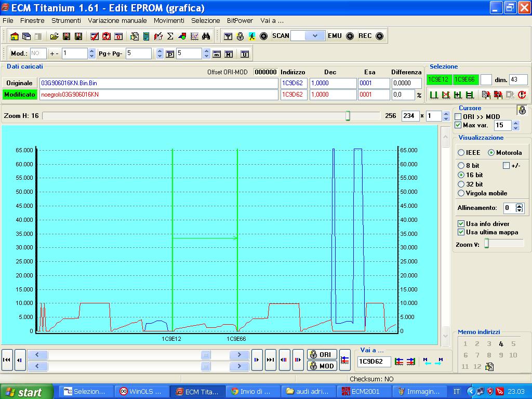Click the lowercase m toolbar button
The image size is (532, 399).
217,54
